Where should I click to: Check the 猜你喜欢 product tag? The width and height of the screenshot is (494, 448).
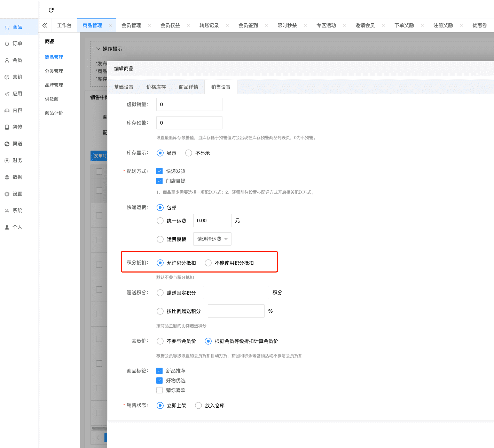point(159,390)
